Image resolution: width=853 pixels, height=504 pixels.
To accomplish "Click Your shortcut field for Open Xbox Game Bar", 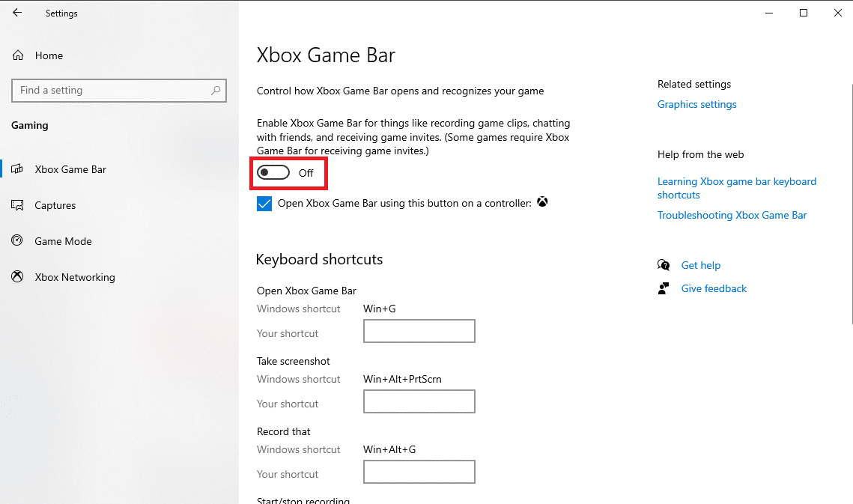I will [x=419, y=331].
